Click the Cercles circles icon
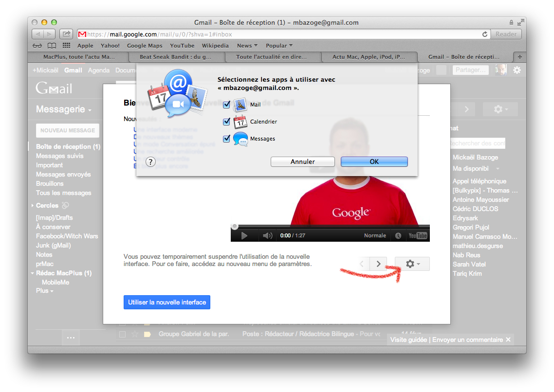Image resolution: width=554 pixels, height=392 pixels. [65, 205]
